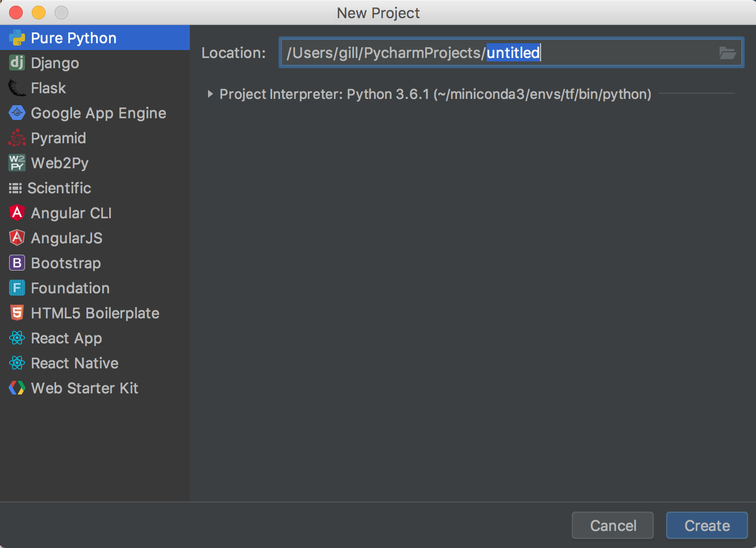This screenshot has width=756, height=548.
Task: Click the Angular CLI icon
Action: (16, 213)
